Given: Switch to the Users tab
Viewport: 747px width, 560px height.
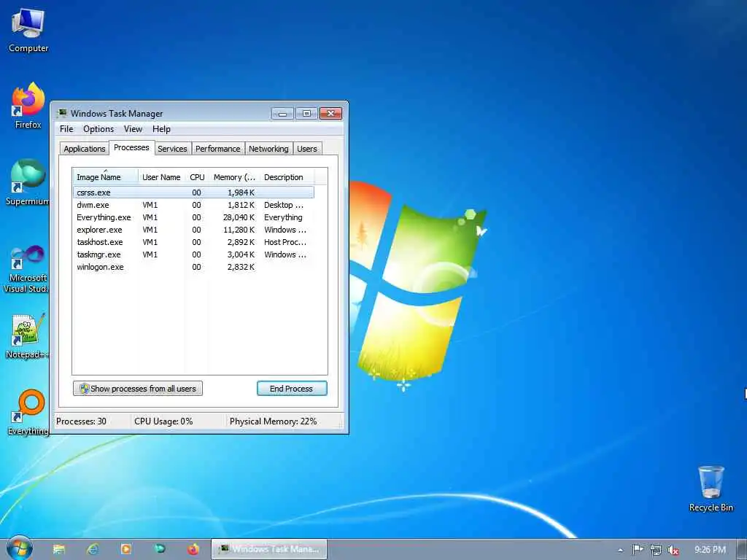Looking at the screenshot, I should point(307,149).
